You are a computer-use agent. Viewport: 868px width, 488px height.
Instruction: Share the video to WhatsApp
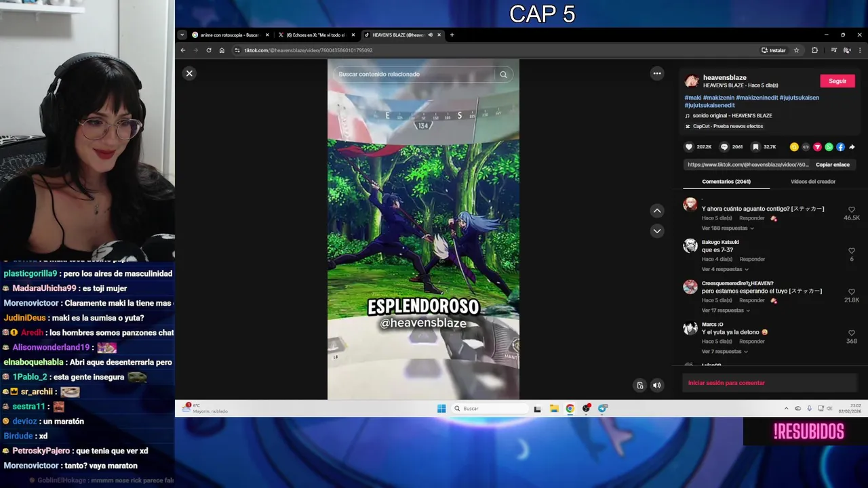point(829,147)
